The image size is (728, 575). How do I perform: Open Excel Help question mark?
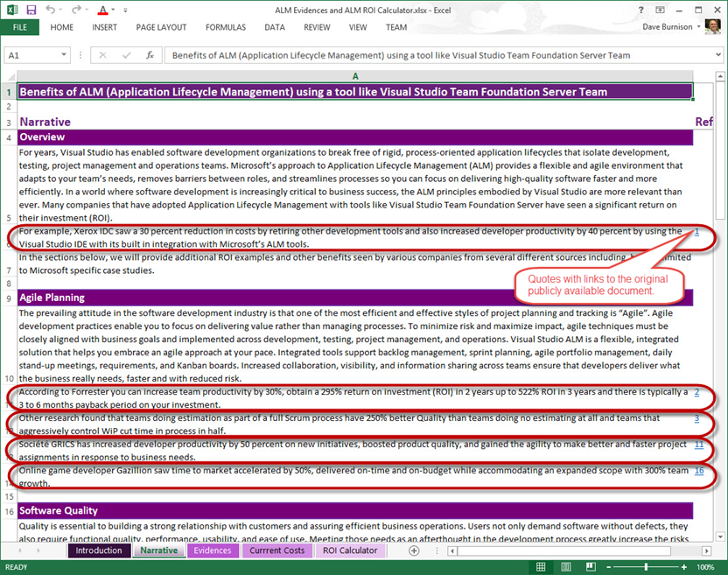(640, 10)
